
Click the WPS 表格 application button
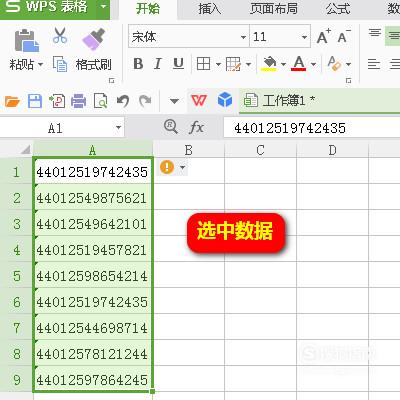47,6
